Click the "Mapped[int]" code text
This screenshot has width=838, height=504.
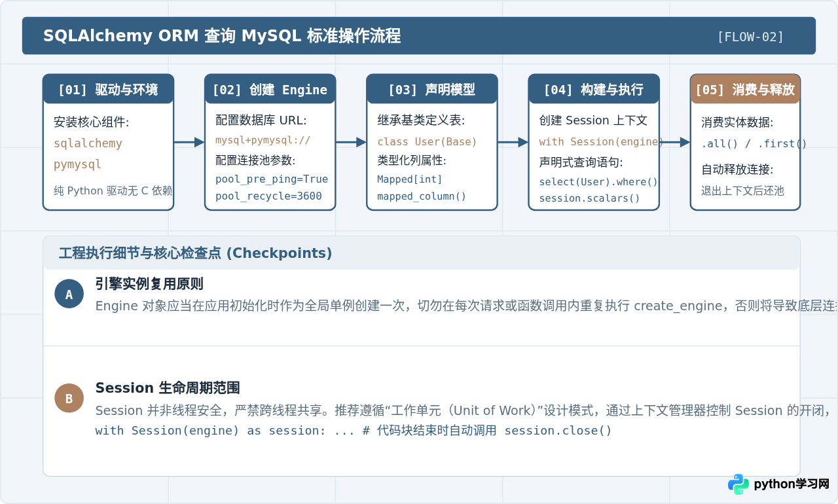(x=410, y=179)
